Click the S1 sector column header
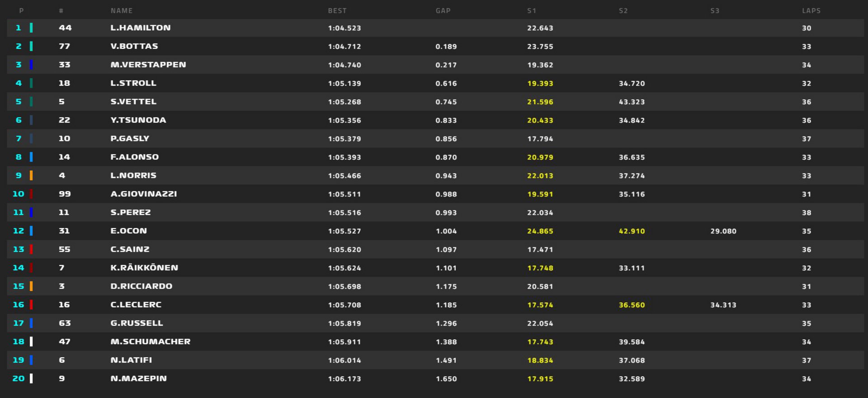 click(532, 11)
